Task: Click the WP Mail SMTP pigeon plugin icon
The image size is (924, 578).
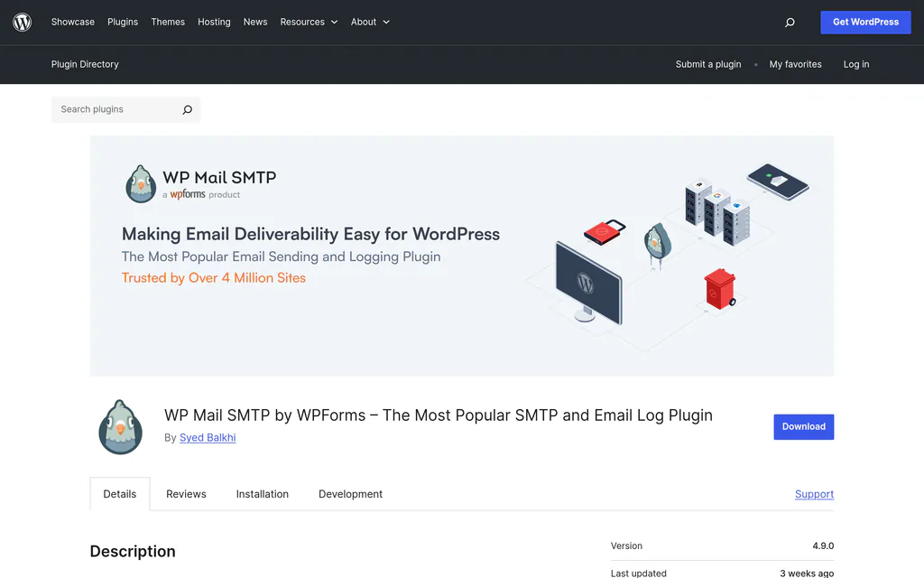Action: coord(121,427)
